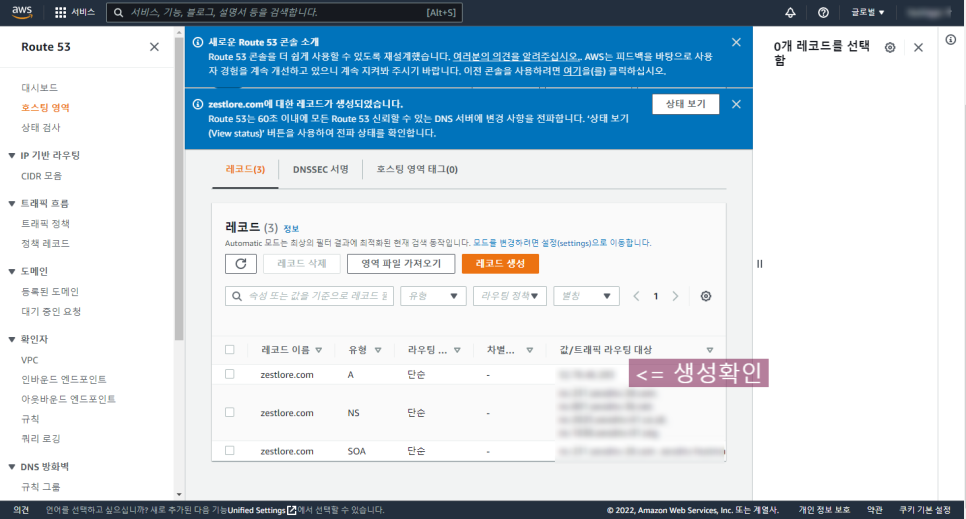Click the 레코드 생성 button
966x519 pixels.
click(x=500, y=264)
